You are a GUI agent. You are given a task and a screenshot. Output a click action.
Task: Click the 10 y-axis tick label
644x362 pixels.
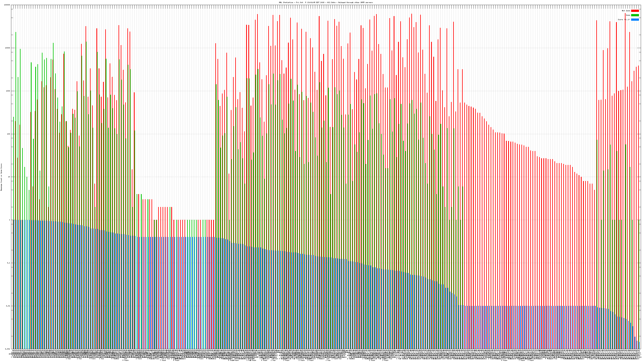click(9, 177)
